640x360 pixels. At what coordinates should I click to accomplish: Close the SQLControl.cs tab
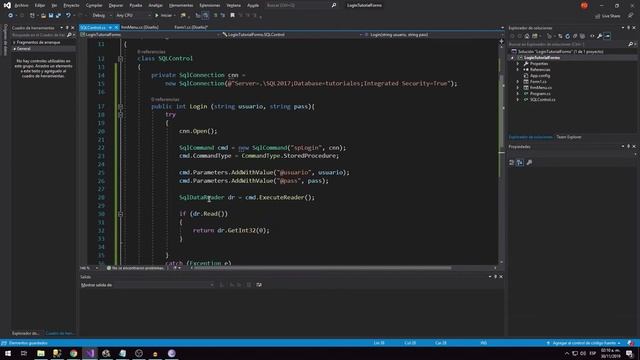(x=116, y=27)
